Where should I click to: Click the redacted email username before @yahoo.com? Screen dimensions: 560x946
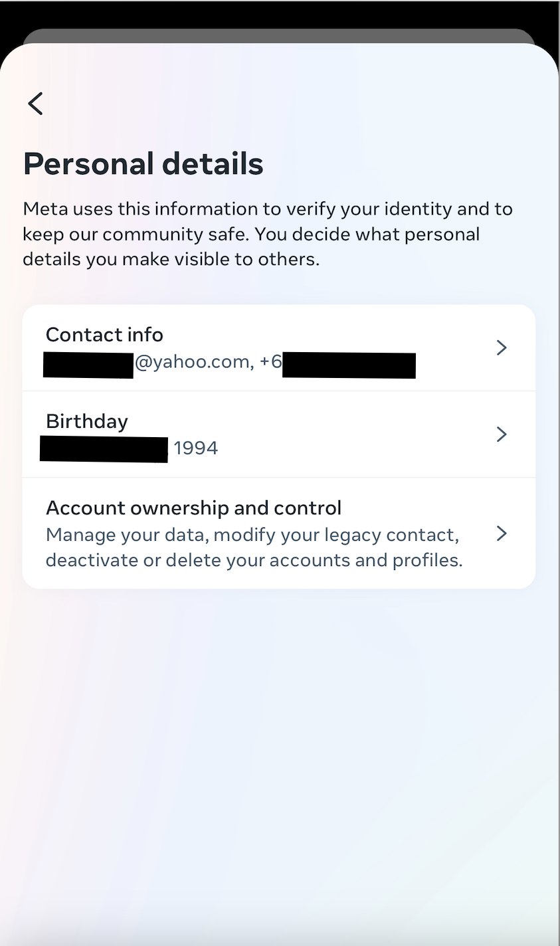[x=88, y=366]
